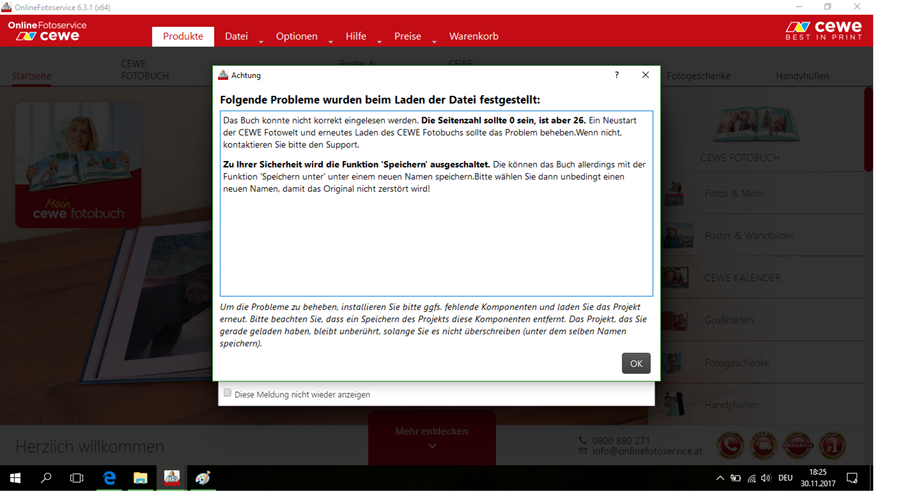
Task: Click the Handyhüllen thumbnail icon in the sidebar
Action: click(674, 404)
